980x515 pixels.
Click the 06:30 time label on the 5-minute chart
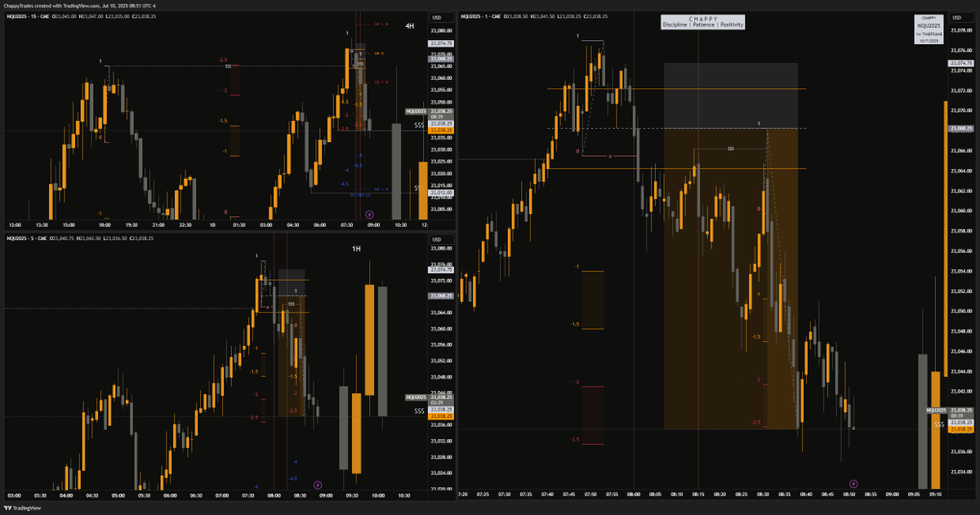click(x=196, y=495)
